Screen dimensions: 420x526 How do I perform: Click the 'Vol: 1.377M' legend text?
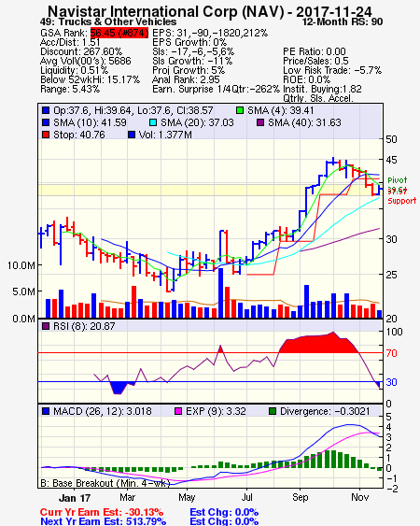point(165,135)
